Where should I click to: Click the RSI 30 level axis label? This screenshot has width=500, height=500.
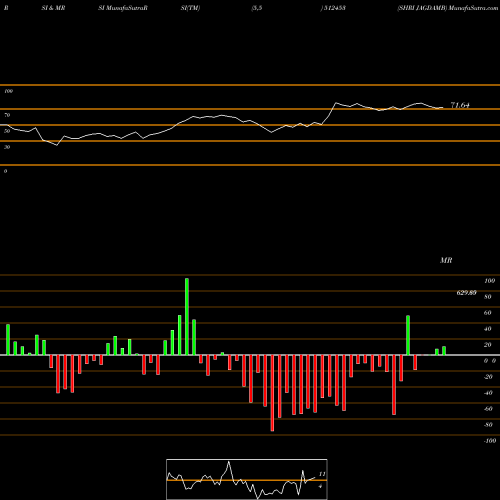click(x=7, y=147)
